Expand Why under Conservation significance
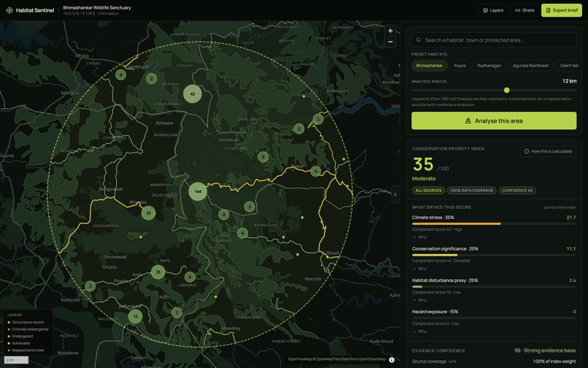The image size is (588, 368). (419, 269)
